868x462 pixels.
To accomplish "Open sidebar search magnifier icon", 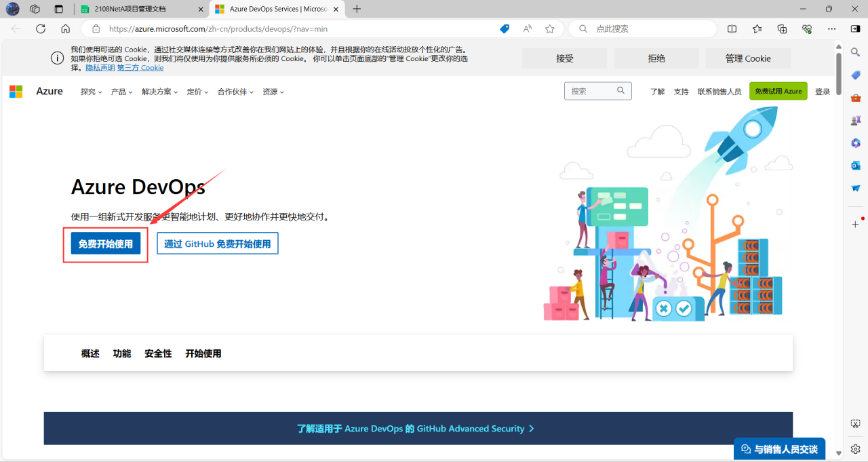I will click(x=856, y=52).
